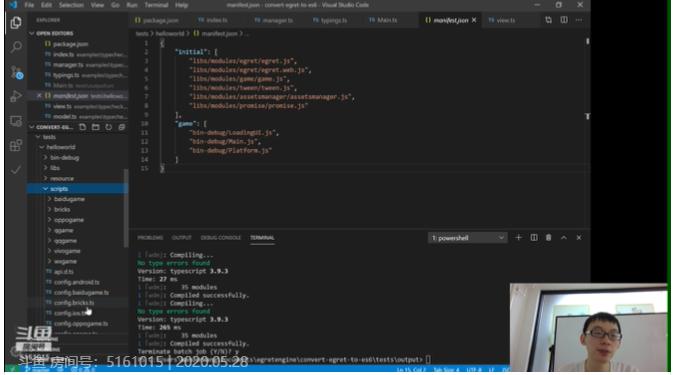The width and height of the screenshot is (673, 375).
Task: Switch to the PROBLEMS panel tab
Action: pos(150,238)
